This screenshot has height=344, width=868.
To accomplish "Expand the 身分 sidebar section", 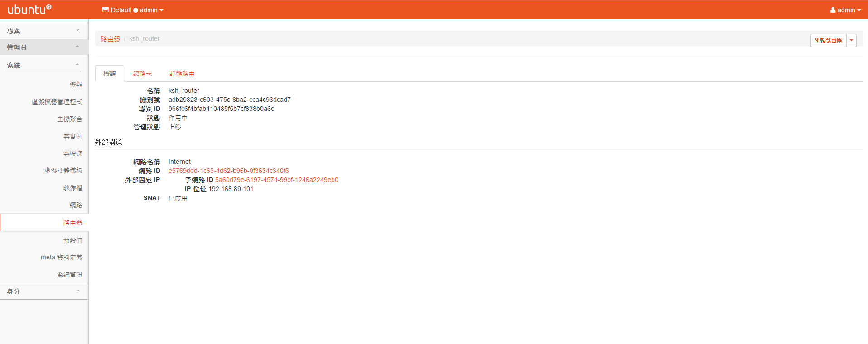I will coord(43,291).
